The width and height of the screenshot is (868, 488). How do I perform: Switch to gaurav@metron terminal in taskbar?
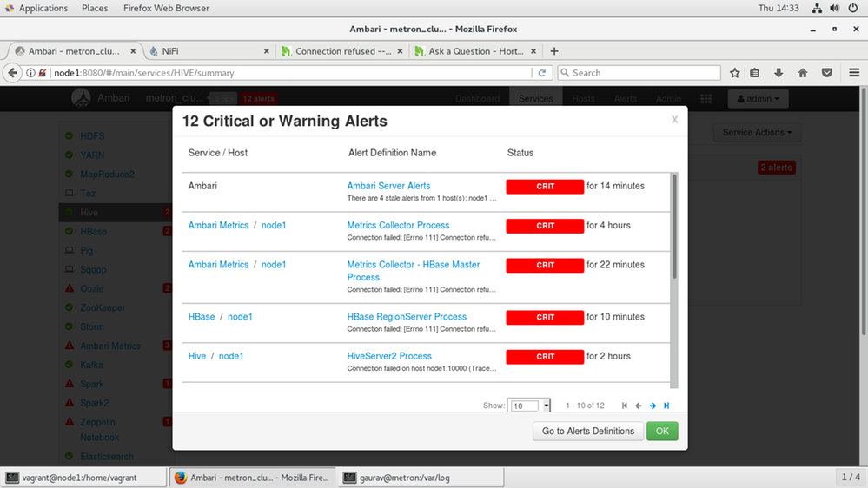[421, 478]
